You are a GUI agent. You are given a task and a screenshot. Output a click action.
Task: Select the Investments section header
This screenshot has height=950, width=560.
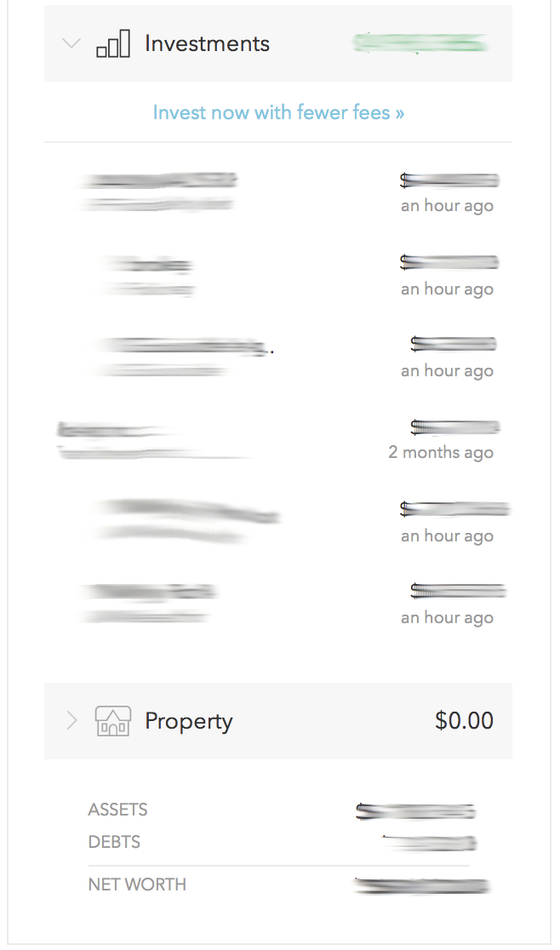(207, 43)
